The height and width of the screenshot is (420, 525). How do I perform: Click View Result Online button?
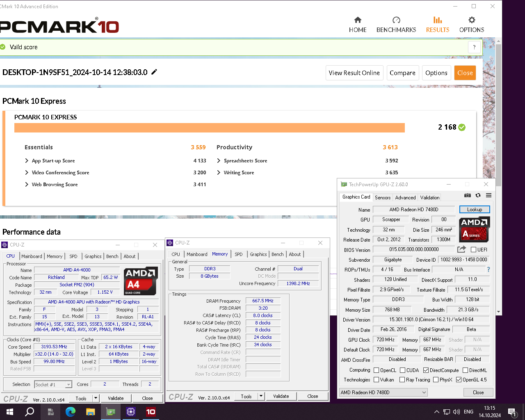point(354,73)
